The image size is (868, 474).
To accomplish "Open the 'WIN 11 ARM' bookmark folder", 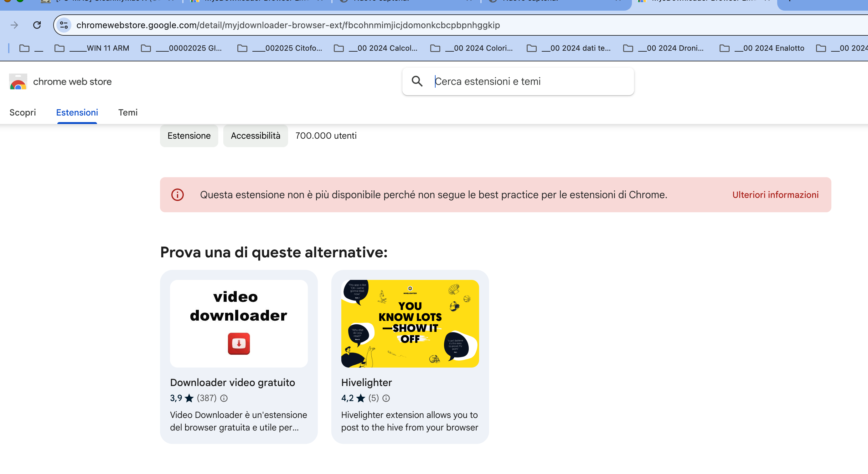I will pos(92,48).
